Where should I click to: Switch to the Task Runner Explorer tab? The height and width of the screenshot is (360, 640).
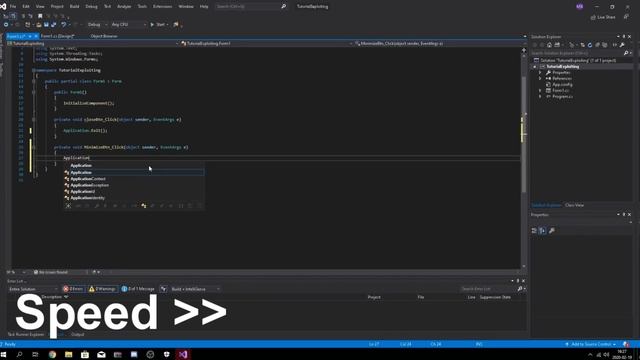pyautogui.click(x=26, y=335)
